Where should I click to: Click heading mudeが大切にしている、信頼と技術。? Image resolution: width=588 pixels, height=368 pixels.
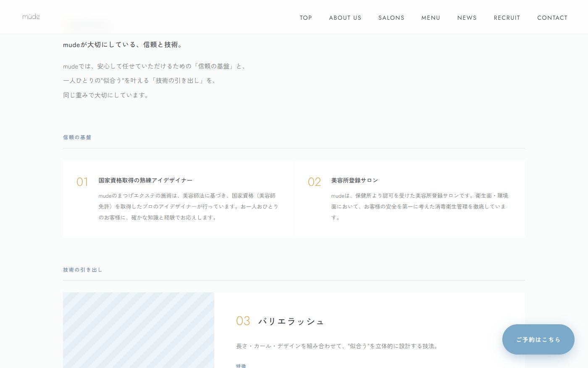point(124,45)
